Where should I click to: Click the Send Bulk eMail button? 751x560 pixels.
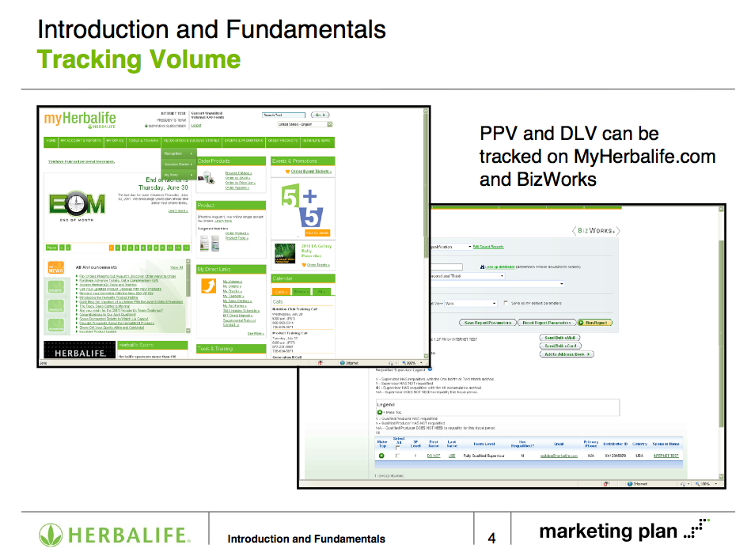560,338
